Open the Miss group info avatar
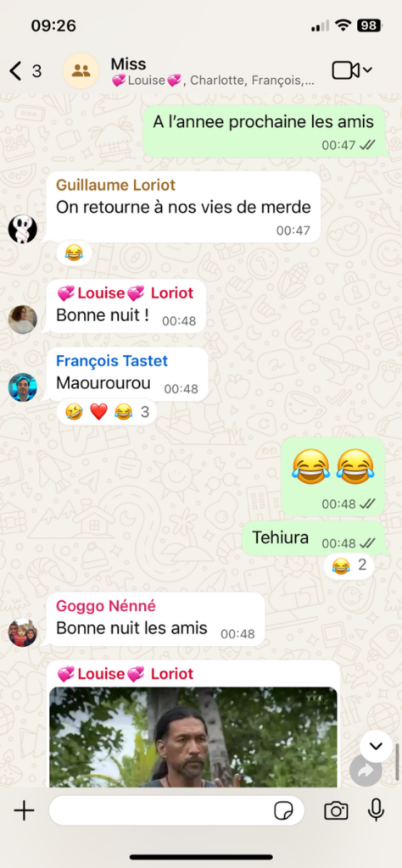 tap(81, 71)
